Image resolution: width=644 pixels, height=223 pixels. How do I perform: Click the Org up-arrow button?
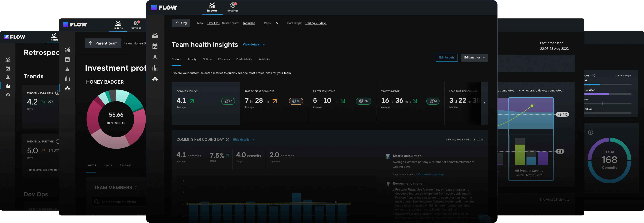[x=181, y=23]
